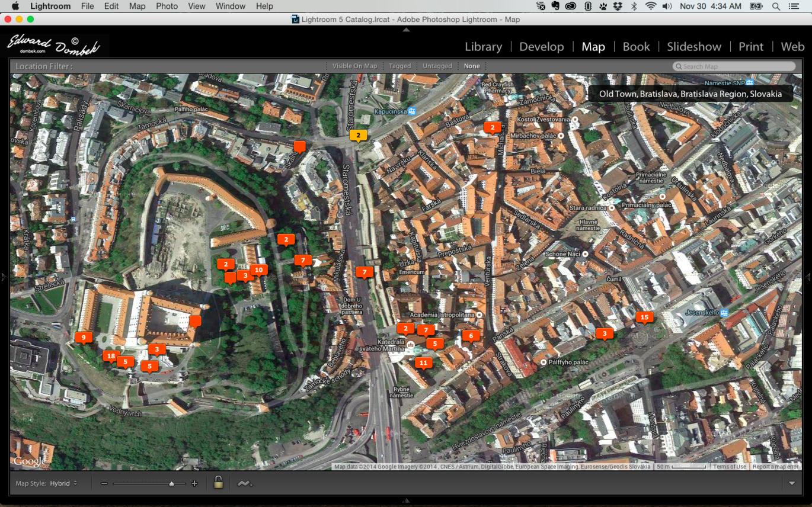
Task: Open Evernote in the menu bar
Action: 556,6
